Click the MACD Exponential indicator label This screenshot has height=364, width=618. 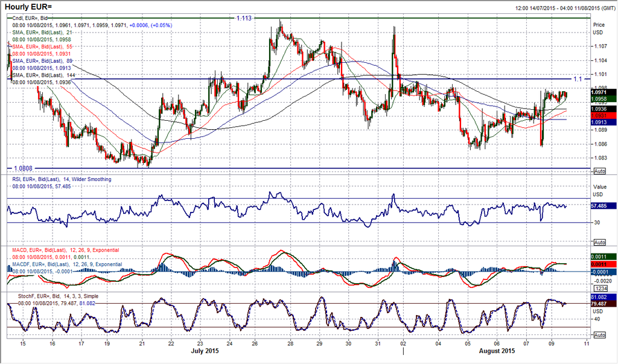point(65,250)
